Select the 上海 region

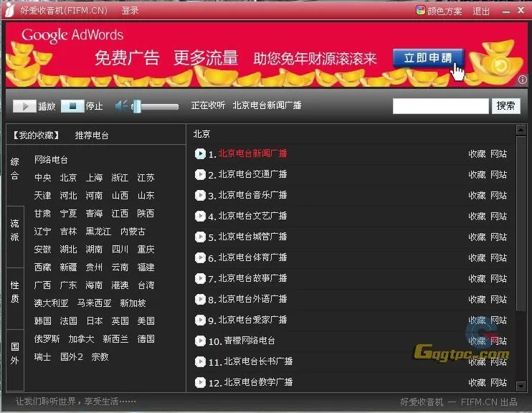click(94, 178)
